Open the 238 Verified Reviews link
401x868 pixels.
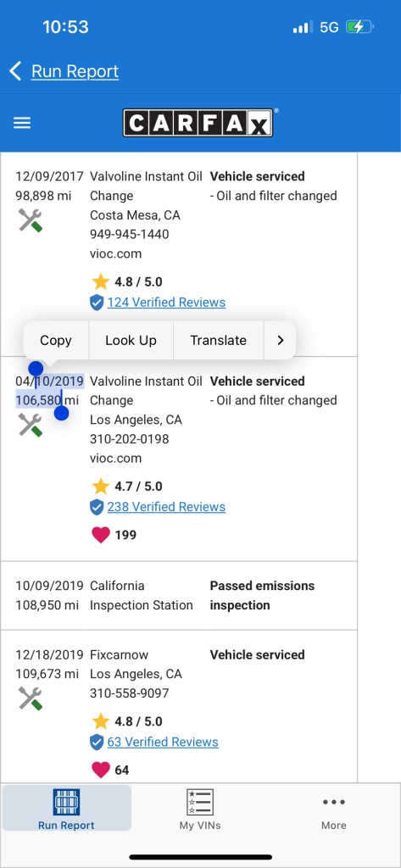(x=166, y=507)
